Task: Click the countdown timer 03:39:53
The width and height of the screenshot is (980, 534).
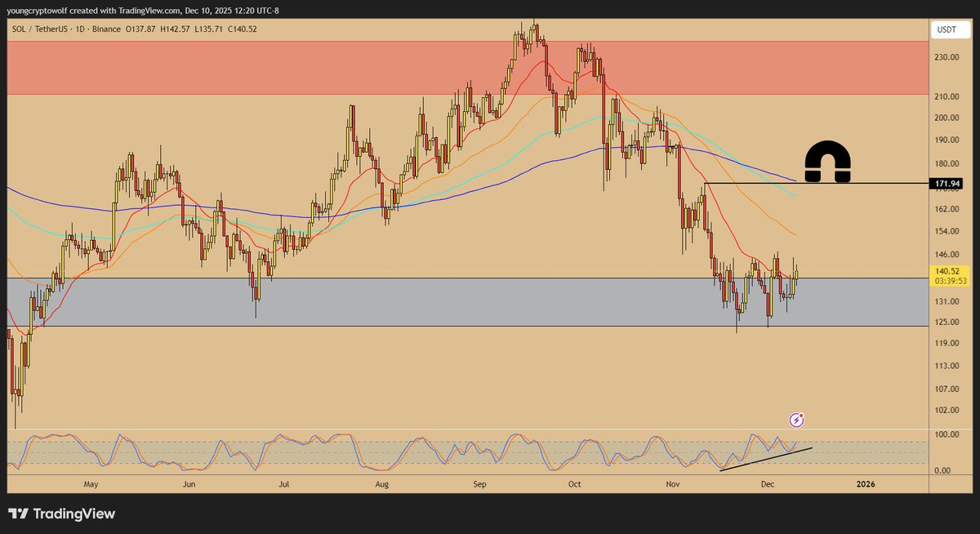Action: tap(950, 281)
